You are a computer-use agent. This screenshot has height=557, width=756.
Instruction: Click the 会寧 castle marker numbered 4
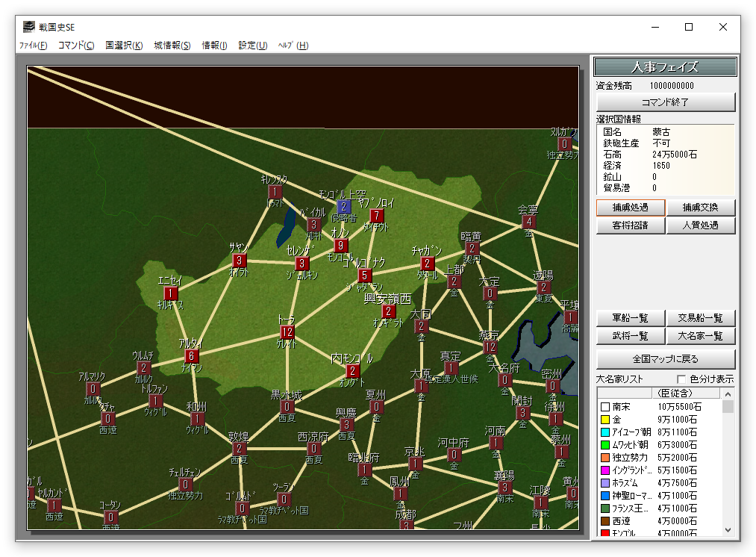point(529,222)
